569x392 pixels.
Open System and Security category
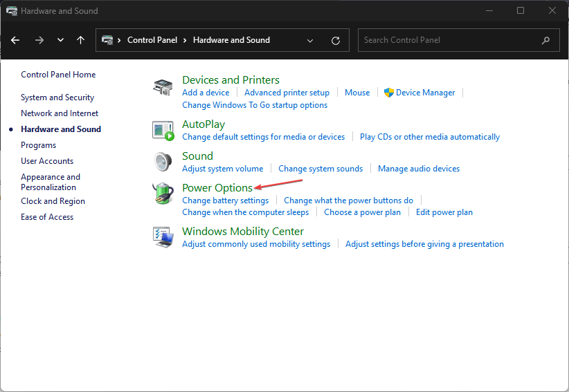click(57, 97)
